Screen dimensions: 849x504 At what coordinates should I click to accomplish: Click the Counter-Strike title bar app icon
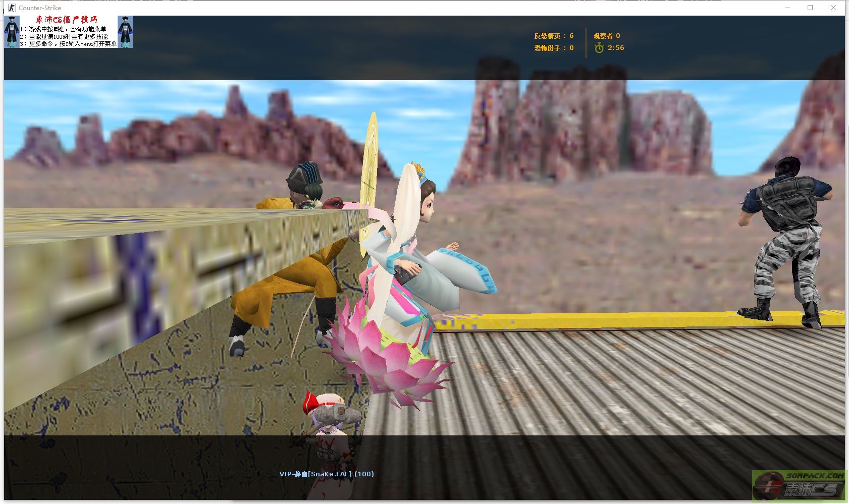point(12,8)
